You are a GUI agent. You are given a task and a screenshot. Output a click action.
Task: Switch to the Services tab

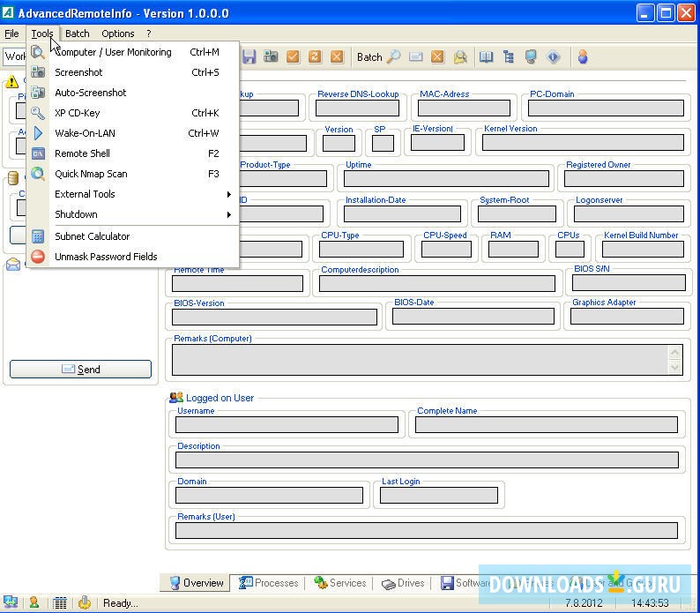[x=339, y=583]
